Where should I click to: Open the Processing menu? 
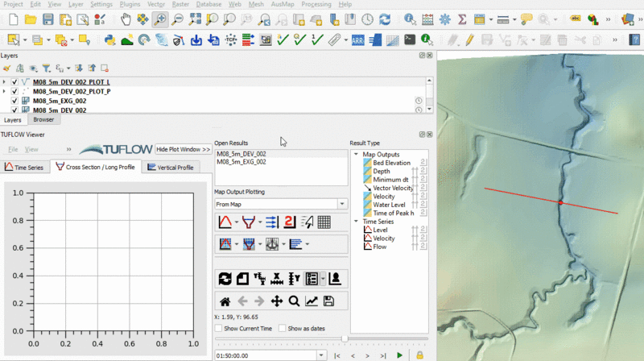(315, 4)
